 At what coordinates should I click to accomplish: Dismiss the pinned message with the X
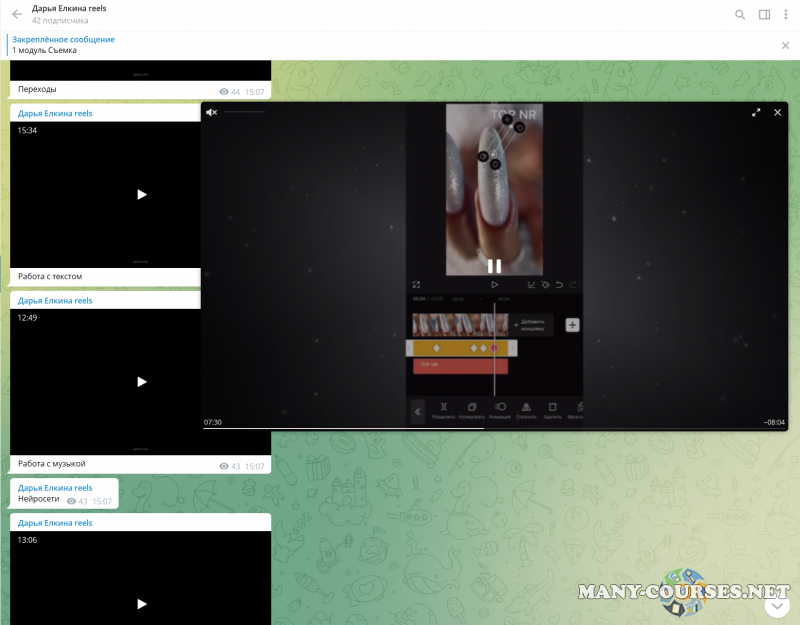click(x=785, y=45)
